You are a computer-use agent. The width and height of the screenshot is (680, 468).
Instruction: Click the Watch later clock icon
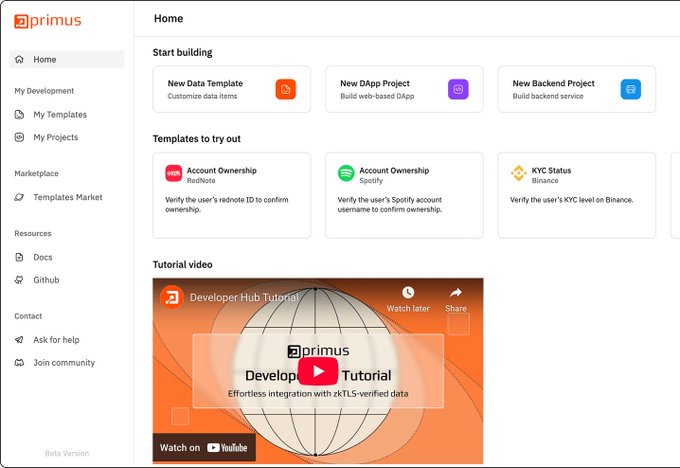408,292
